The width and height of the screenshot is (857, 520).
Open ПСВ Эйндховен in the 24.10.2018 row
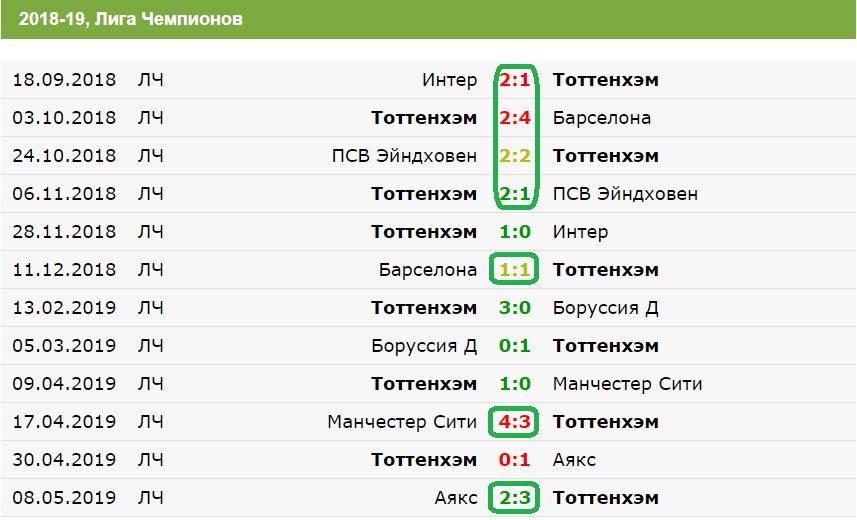(404, 156)
